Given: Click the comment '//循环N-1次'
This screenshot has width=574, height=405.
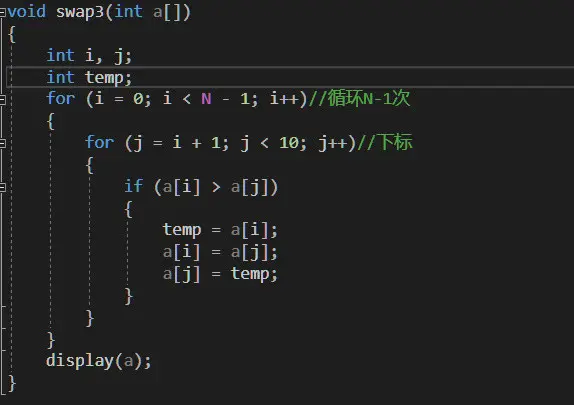Looking at the screenshot, I should (359, 98).
